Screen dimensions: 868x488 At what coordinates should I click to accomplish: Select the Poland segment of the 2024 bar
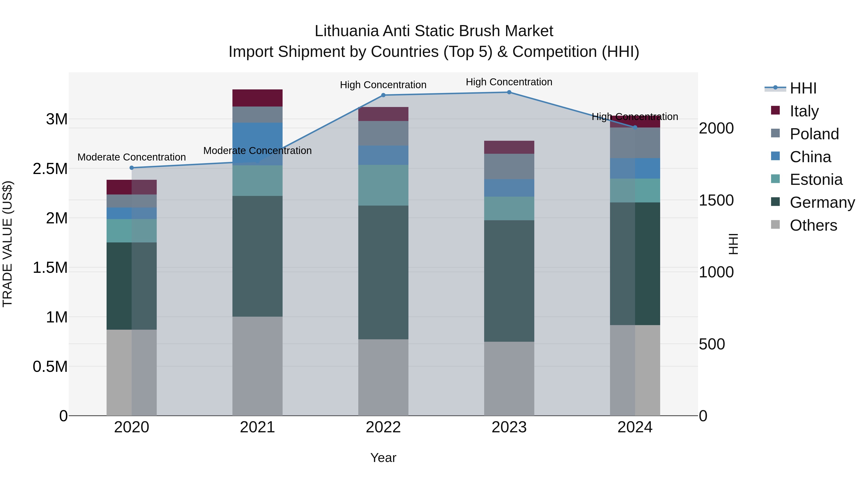coord(635,143)
